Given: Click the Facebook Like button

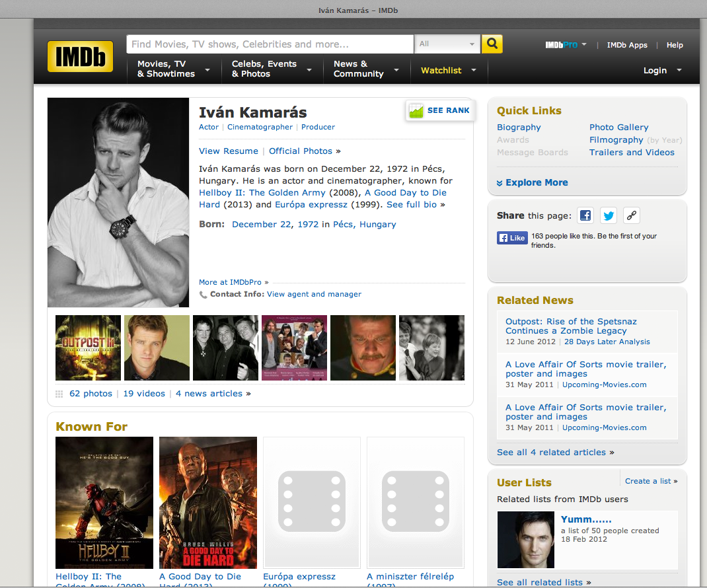Looking at the screenshot, I should tap(512, 238).
